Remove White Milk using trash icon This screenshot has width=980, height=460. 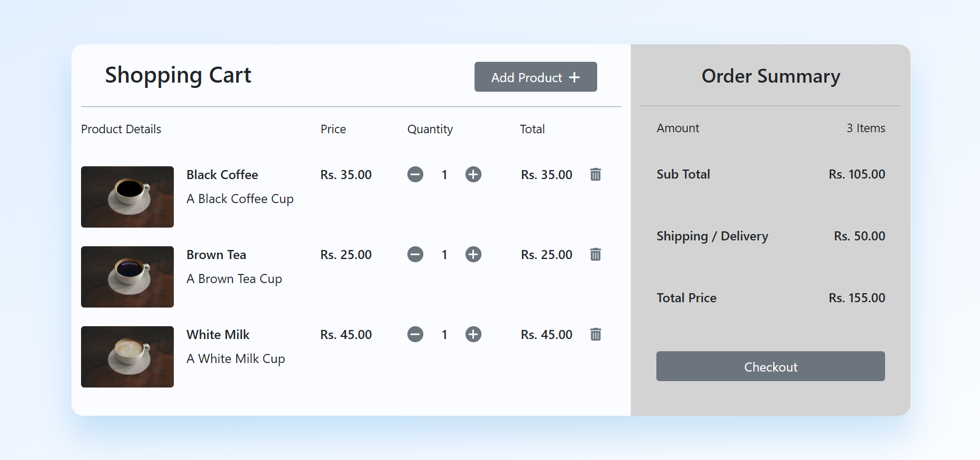tap(596, 334)
